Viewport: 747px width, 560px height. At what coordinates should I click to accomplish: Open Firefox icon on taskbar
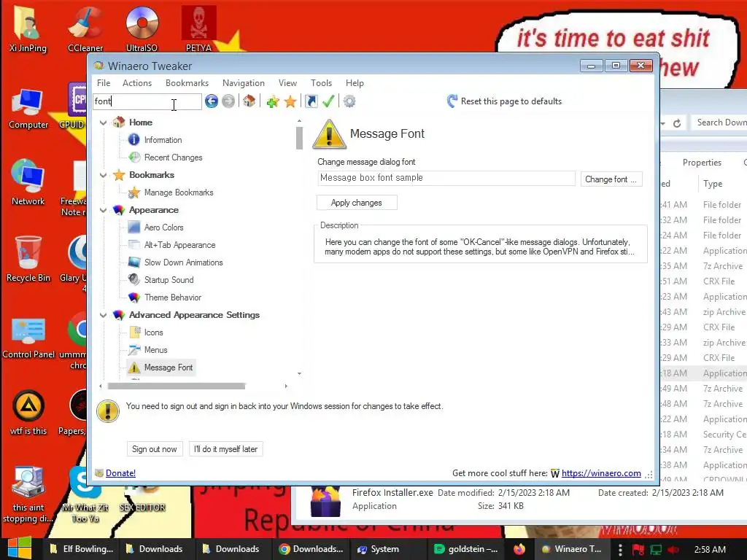pyautogui.click(x=519, y=548)
